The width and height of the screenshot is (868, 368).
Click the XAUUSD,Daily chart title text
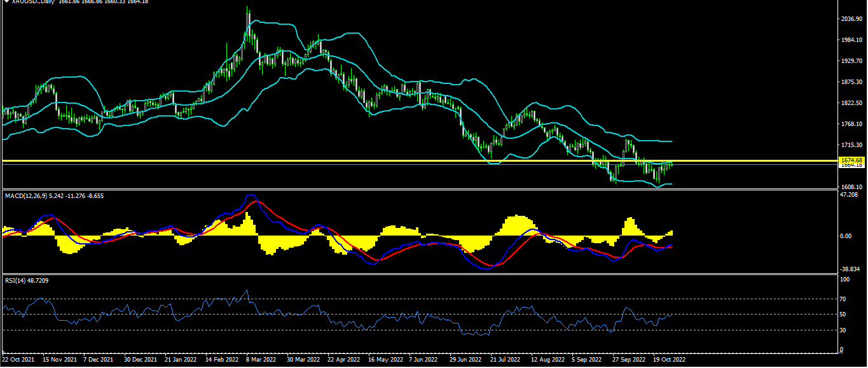(x=33, y=2)
